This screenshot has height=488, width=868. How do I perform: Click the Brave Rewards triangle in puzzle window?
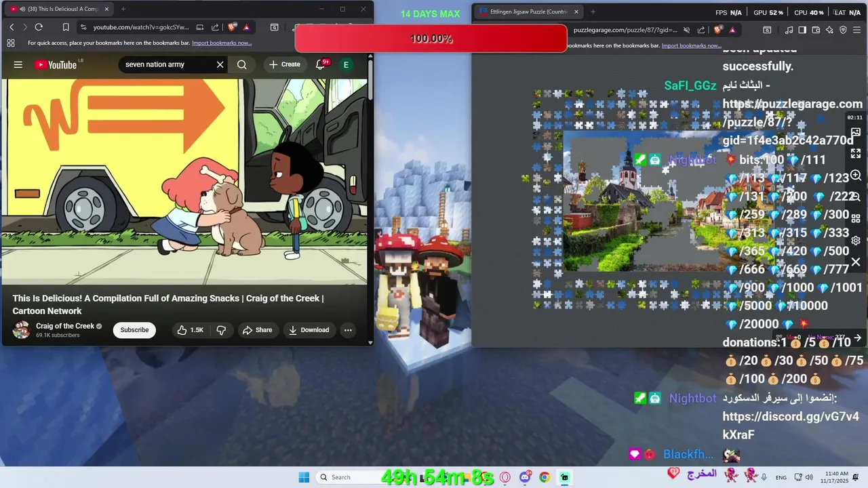tap(732, 30)
